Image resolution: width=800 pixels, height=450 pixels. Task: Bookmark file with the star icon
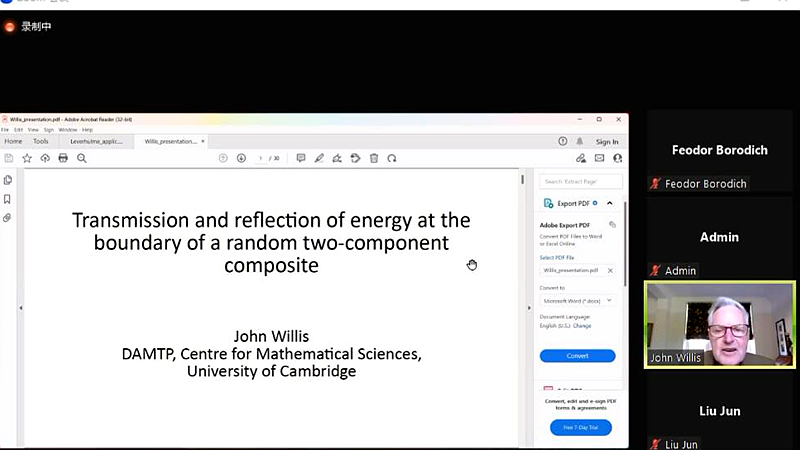click(27, 158)
